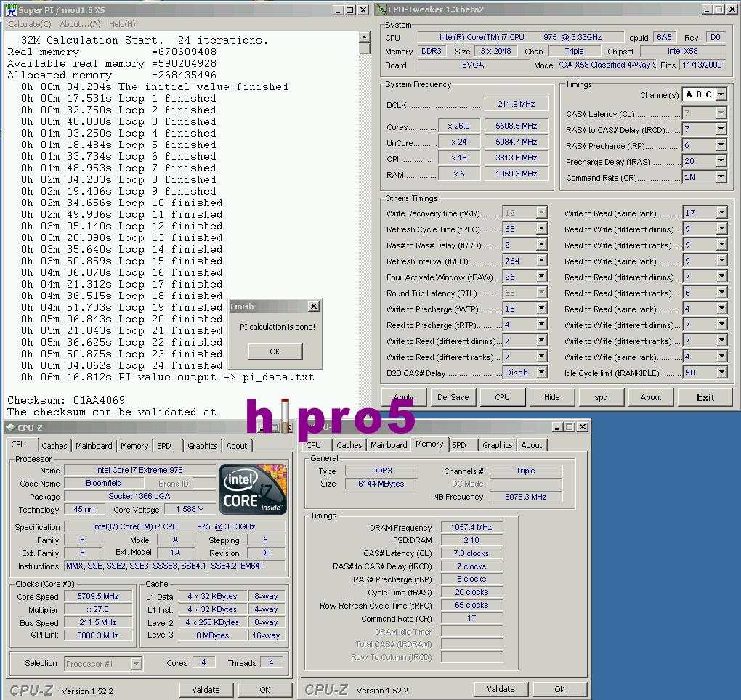
Task: Click the UnCore multiplier x 24 field
Action: 459,142
